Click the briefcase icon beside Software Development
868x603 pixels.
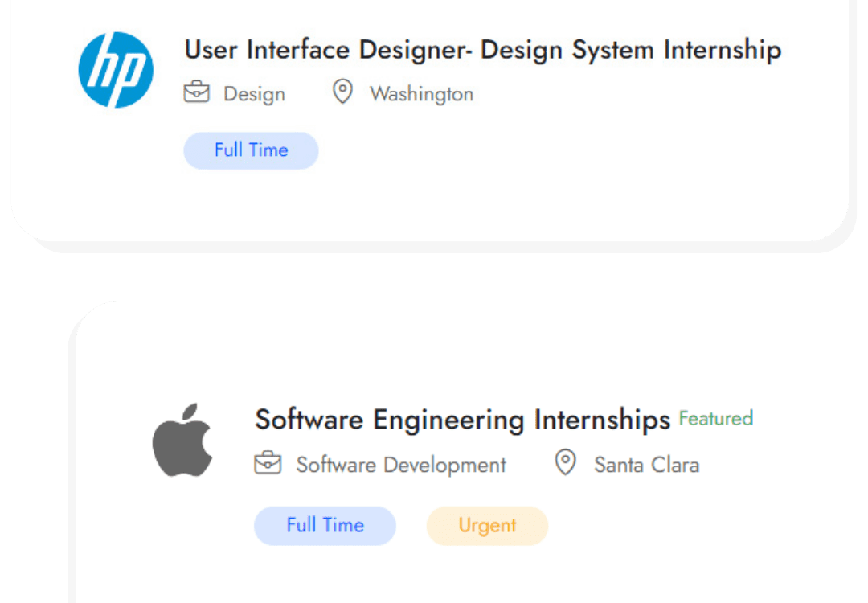268,463
